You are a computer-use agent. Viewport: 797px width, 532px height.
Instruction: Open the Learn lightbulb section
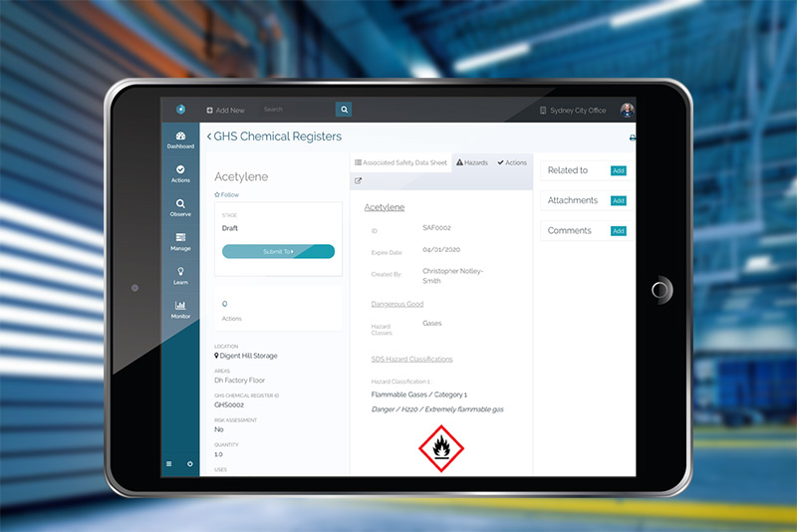(x=180, y=275)
